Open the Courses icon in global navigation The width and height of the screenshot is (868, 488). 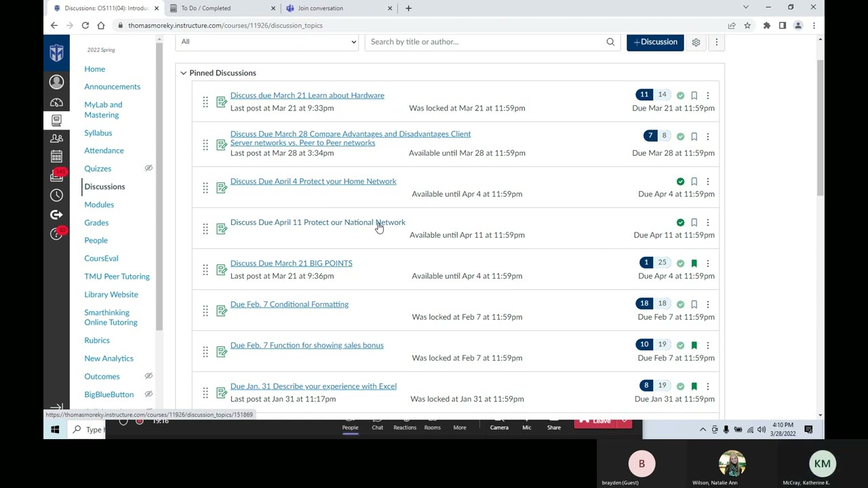tap(56, 121)
